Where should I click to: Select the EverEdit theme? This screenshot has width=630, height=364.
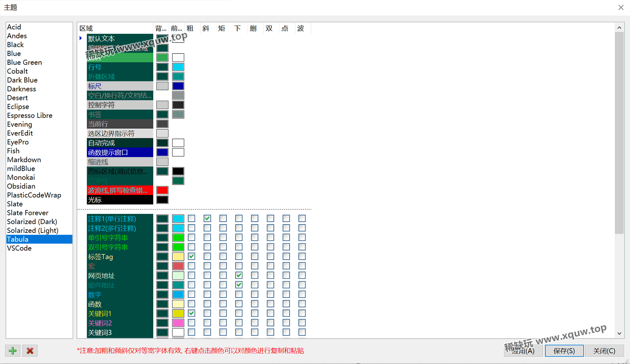[39, 133]
